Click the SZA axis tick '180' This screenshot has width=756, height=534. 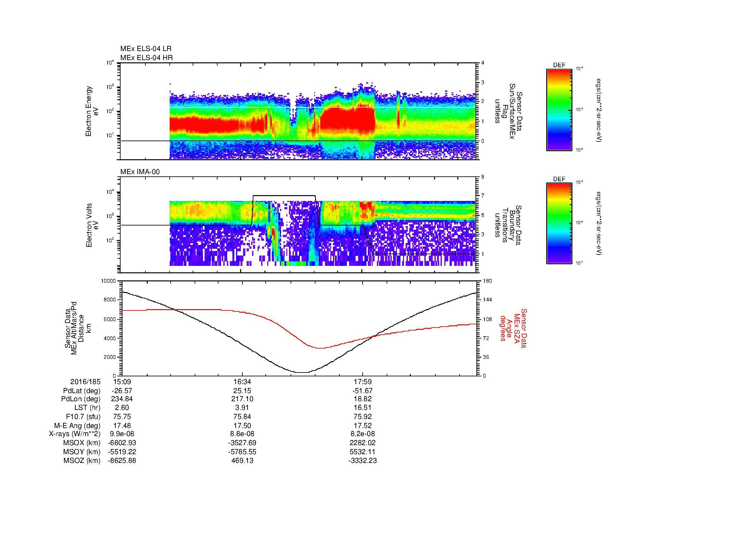click(487, 281)
